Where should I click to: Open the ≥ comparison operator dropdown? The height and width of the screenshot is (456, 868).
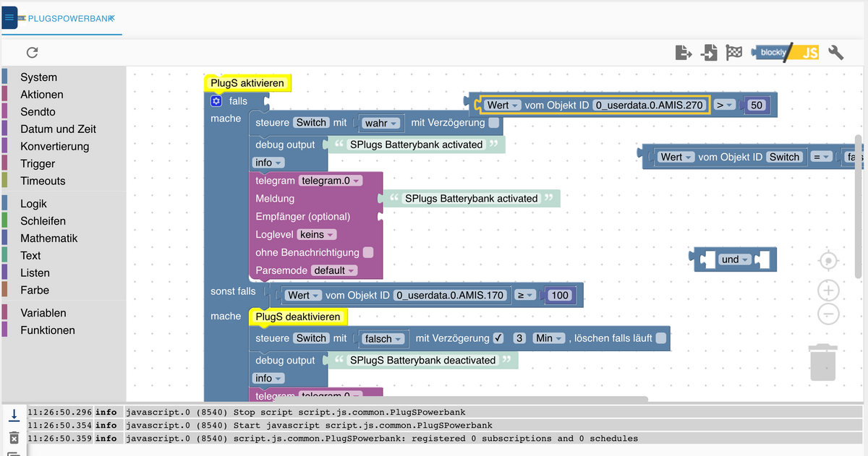coord(525,295)
